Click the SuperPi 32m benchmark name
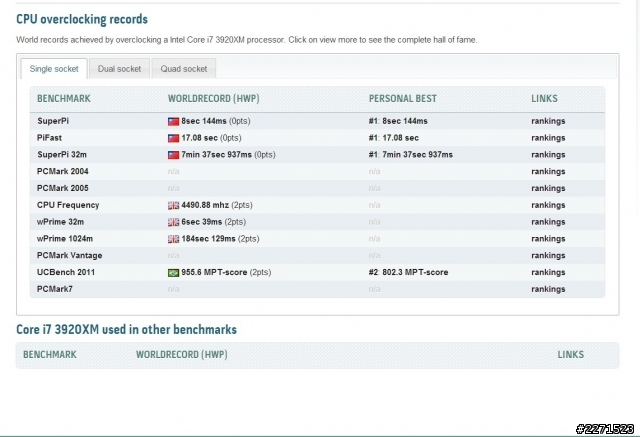Viewport: 640px width, 437px height. pyautogui.click(x=62, y=155)
